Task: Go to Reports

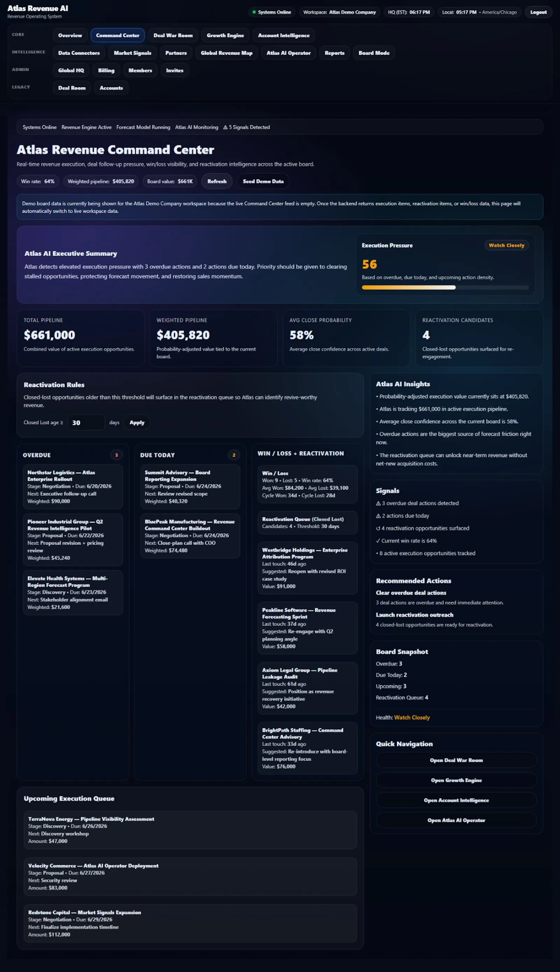Action: click(x=335, y=53)
